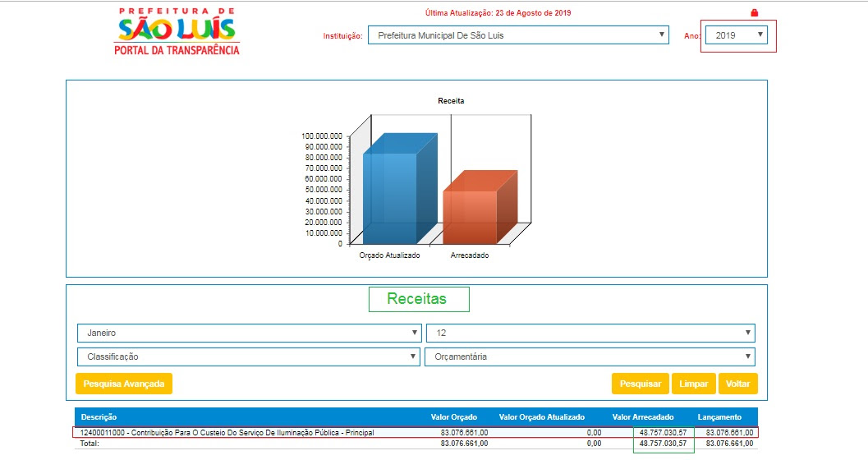Viewport: 868px width, 460px height.
Task: Click the Voltar button
Action: 738,384
